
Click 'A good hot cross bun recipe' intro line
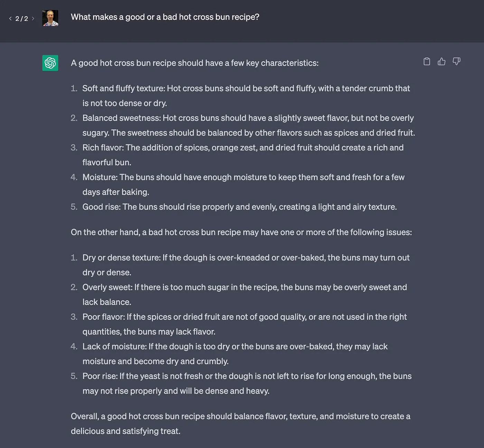(x=194, y=63)
